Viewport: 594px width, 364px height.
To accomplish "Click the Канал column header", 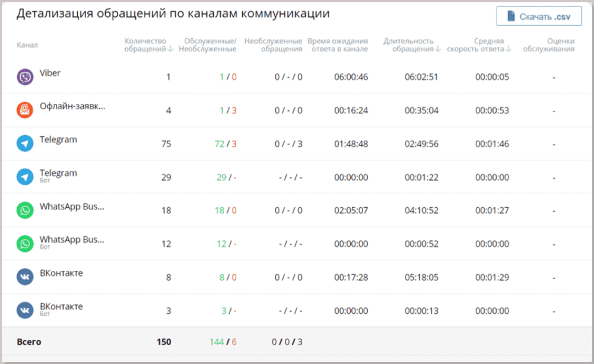I will pos(27,45).
